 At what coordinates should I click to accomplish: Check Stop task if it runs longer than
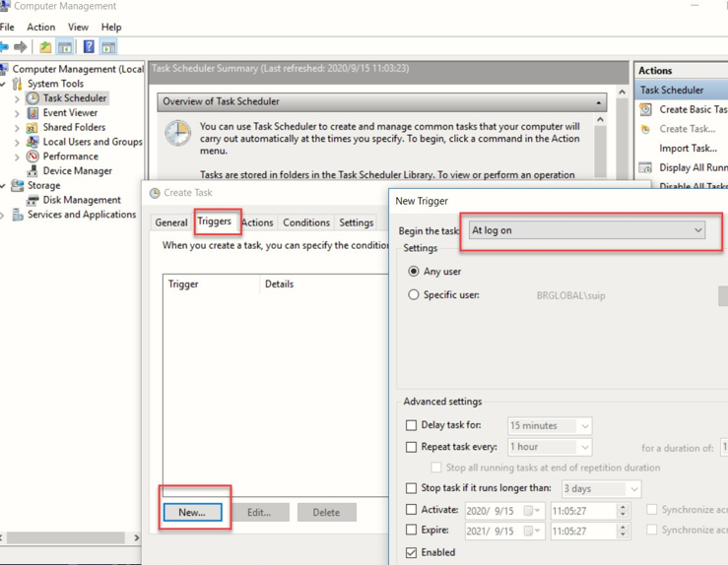tap(412, 488)
